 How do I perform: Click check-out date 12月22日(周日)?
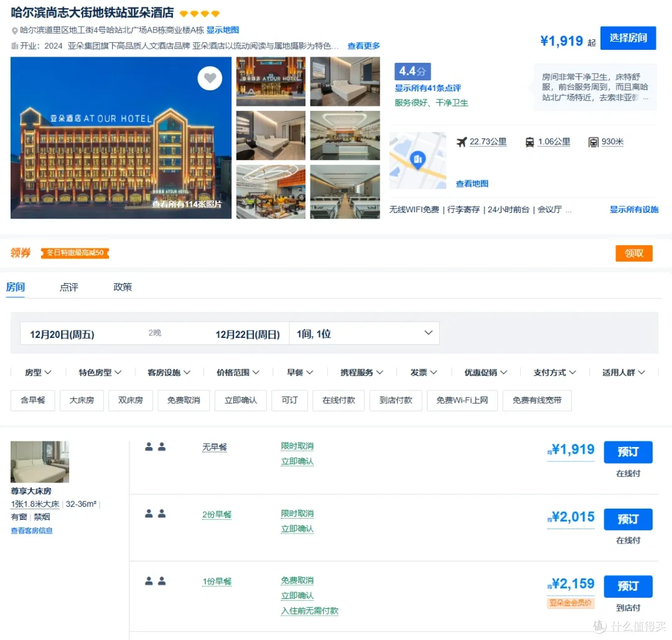click(x=247, y=334)
